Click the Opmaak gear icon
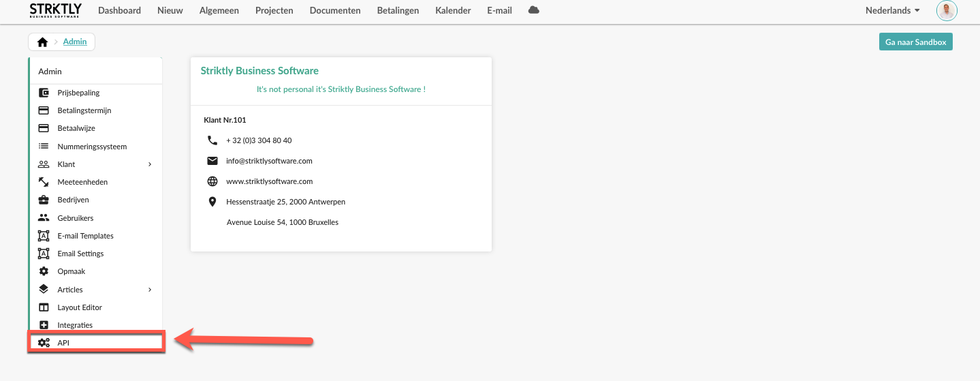This screenshot has width=980, height=381. pos(44,271)
